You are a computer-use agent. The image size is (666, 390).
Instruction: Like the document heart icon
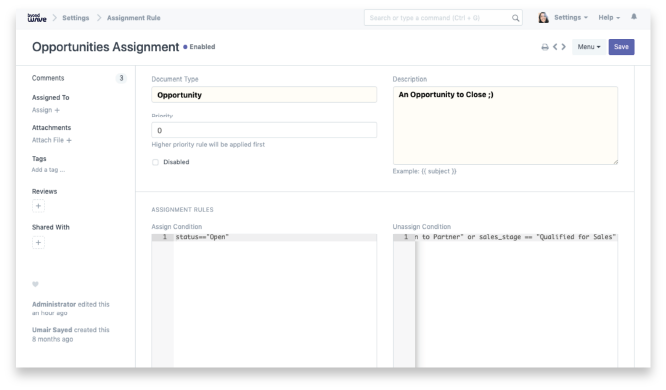coord(35,284)
